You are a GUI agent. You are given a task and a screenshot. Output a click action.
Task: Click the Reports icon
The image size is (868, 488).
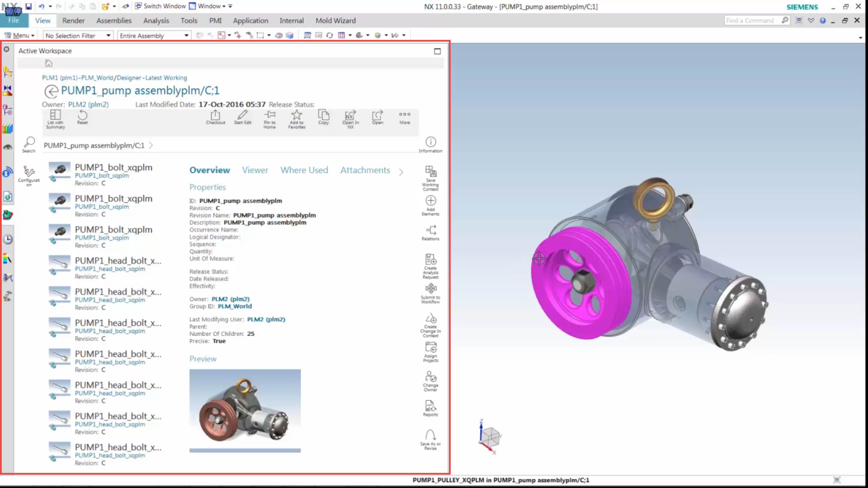(430, 409)
